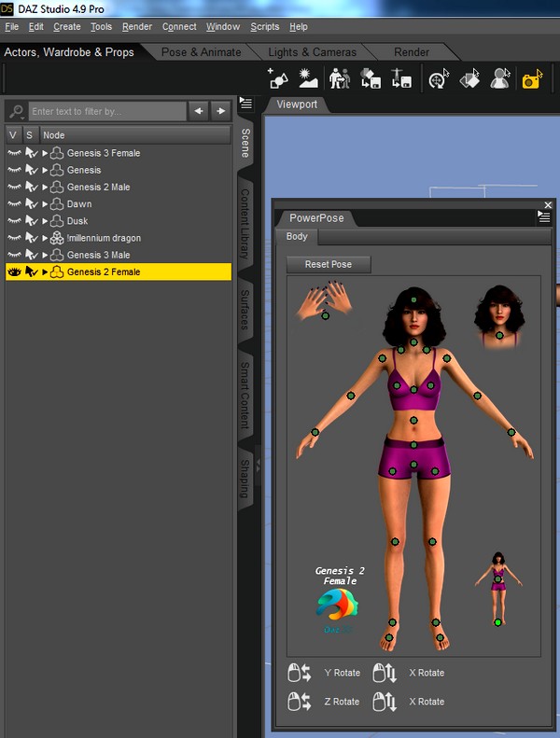Open the Scripts menu
Screen dimensions: 560x738
[265, 27]
